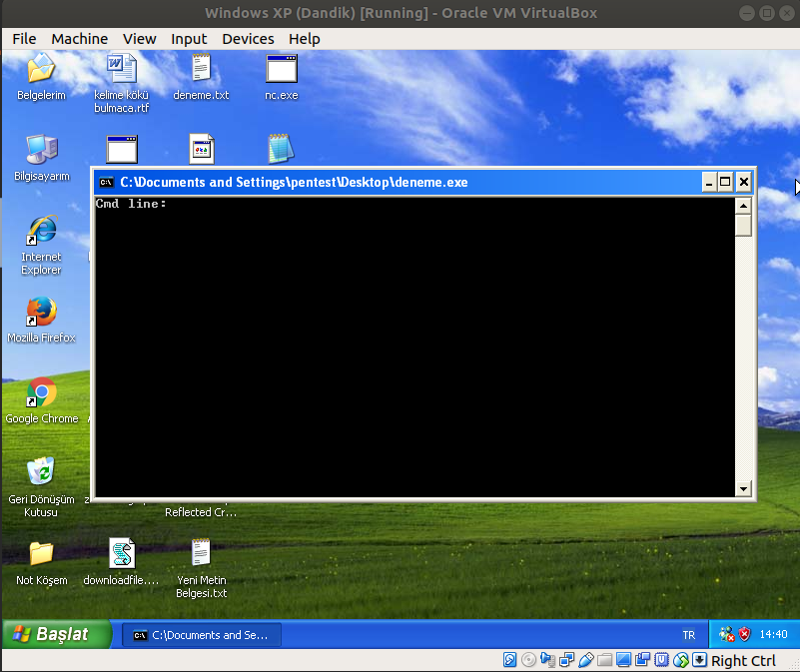Click the VirtualBox shared folders status icon

(x=604, y=660)
